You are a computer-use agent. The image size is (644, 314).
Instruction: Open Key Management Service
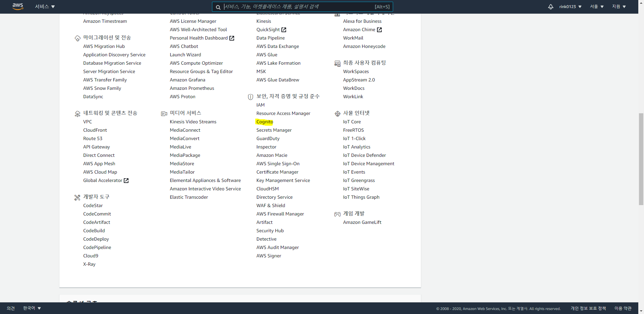pyautogui.click(x=283, y=181)
